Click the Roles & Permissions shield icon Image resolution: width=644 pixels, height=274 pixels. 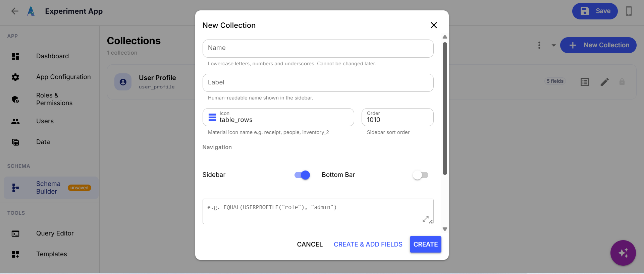(x=15, y=99)
